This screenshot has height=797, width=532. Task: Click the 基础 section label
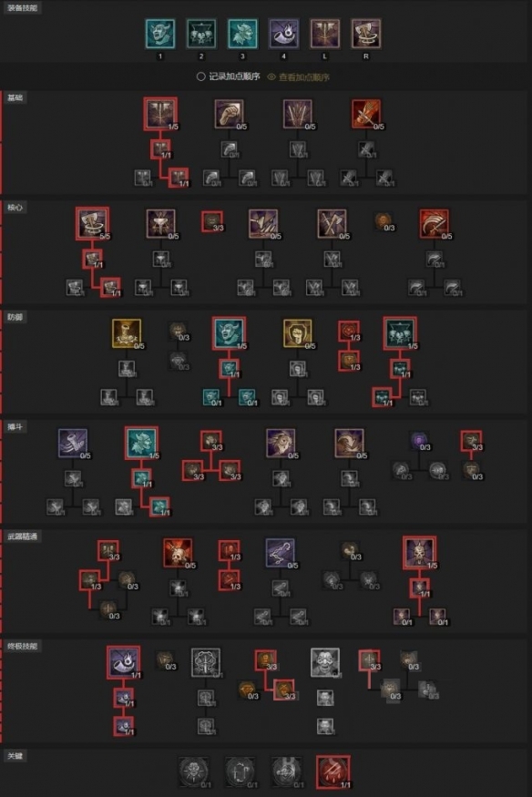[x=15, y=97]
